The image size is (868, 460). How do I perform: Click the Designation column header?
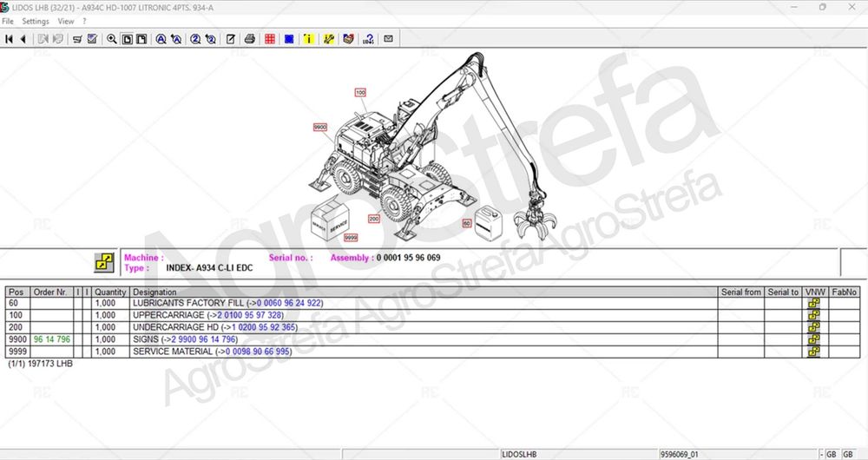tap(424, 292)
